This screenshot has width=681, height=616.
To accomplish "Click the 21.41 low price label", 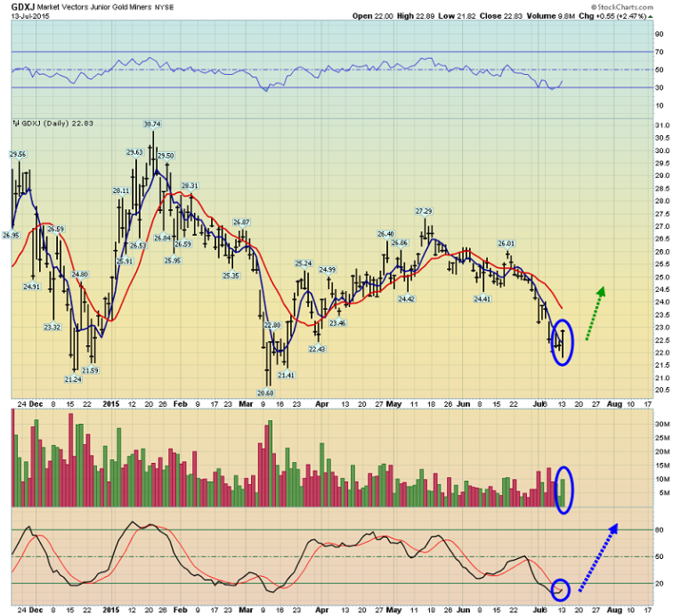I will tap(287, 376).
